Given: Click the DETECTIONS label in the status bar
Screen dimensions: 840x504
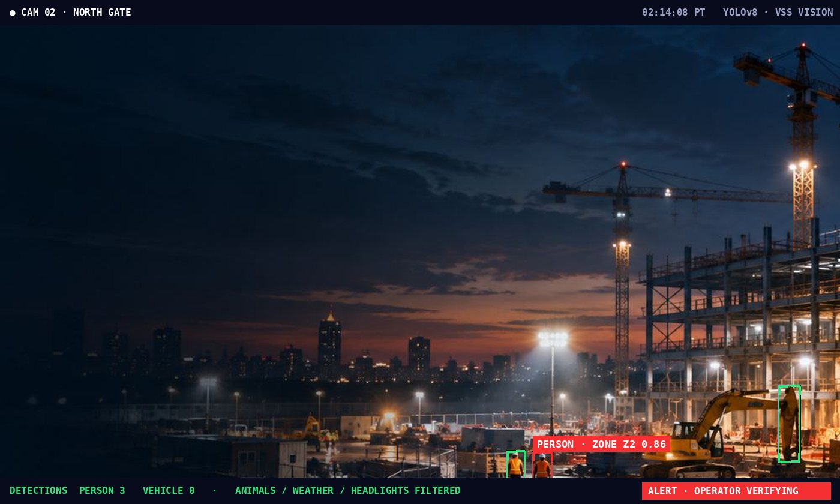Looking at the screenshot, I should [x=38, y=491].
